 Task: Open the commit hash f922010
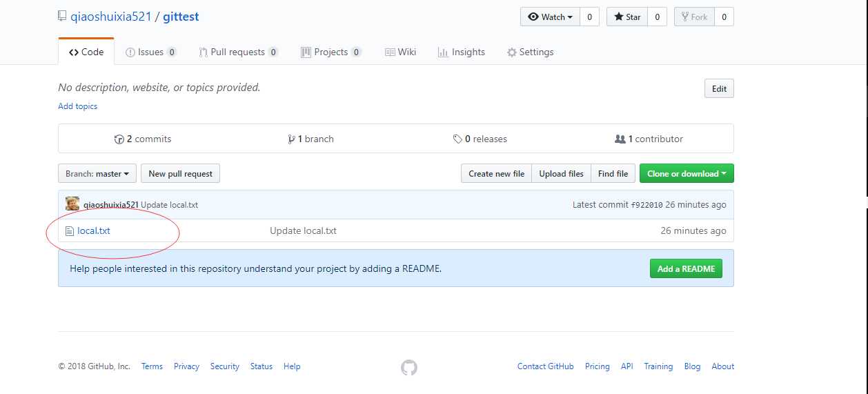647,205
